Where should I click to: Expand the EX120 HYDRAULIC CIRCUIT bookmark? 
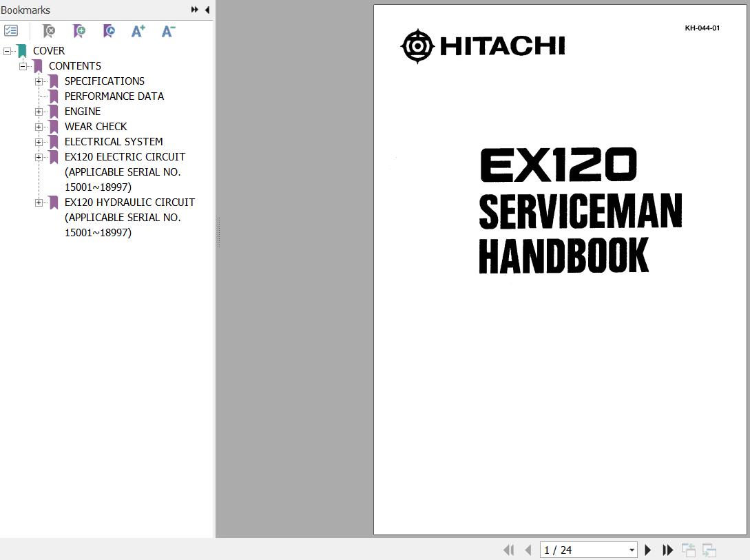pyautogui.click(x=39, y=203)
